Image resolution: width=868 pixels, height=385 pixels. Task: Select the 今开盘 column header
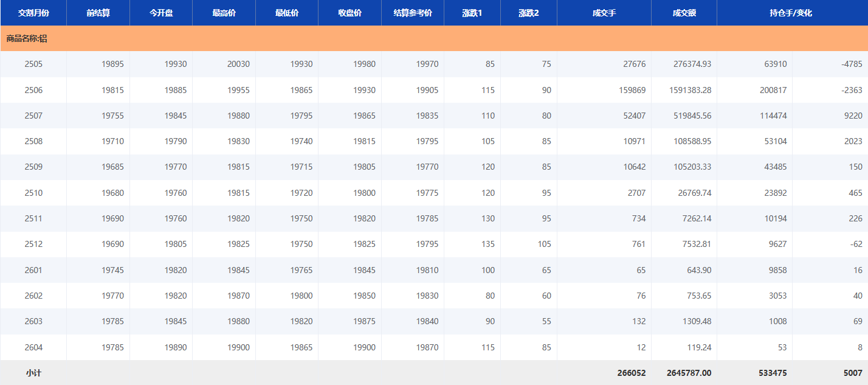(x=161, y=13)
